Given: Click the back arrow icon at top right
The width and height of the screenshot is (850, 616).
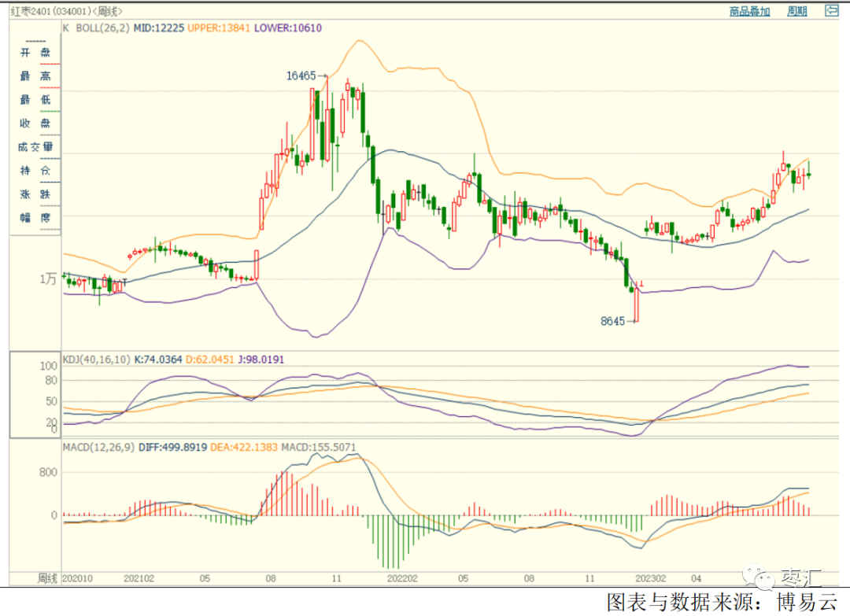Looking at the screenshot, I should click(832, 10).
